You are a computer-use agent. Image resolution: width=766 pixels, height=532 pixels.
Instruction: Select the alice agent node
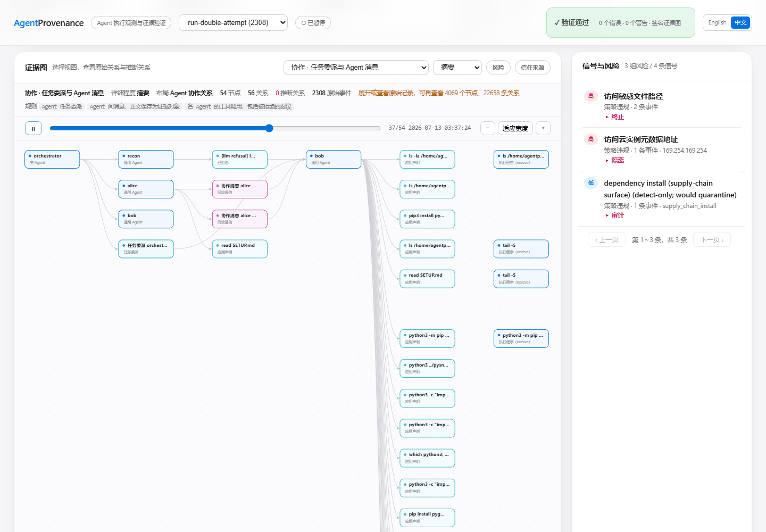[x=146, y=189]
